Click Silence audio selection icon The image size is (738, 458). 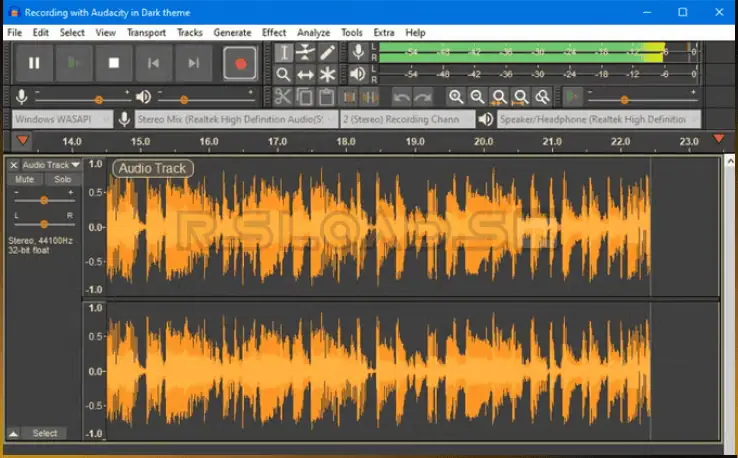pos(370,97)
